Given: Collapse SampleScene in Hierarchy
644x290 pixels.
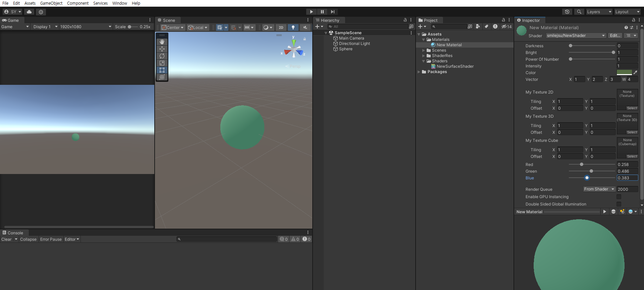Looking at the screenshot, I should click(326, 33).
